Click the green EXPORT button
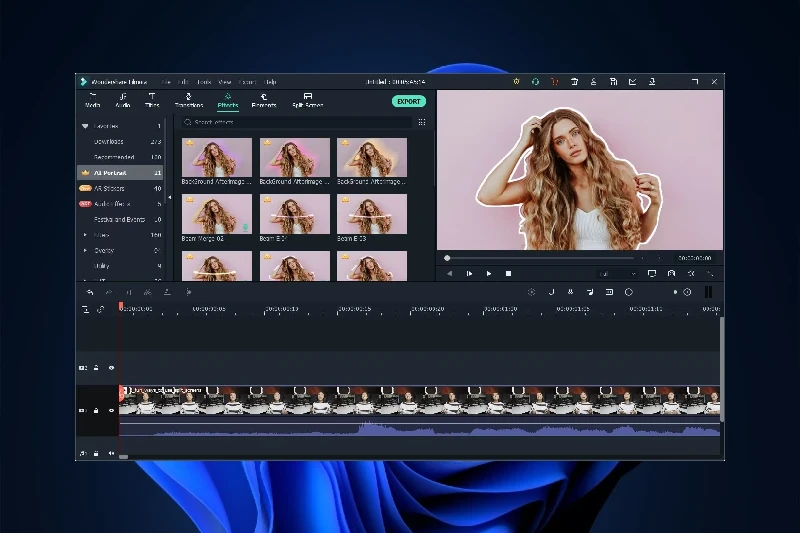800x533 pixels. pyautogui.click(x=409, y=101)
